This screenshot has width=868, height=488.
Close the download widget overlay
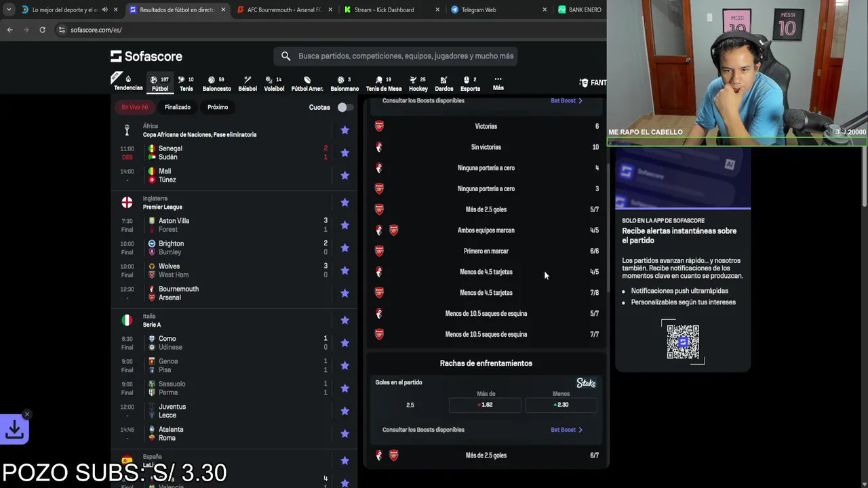27,414
